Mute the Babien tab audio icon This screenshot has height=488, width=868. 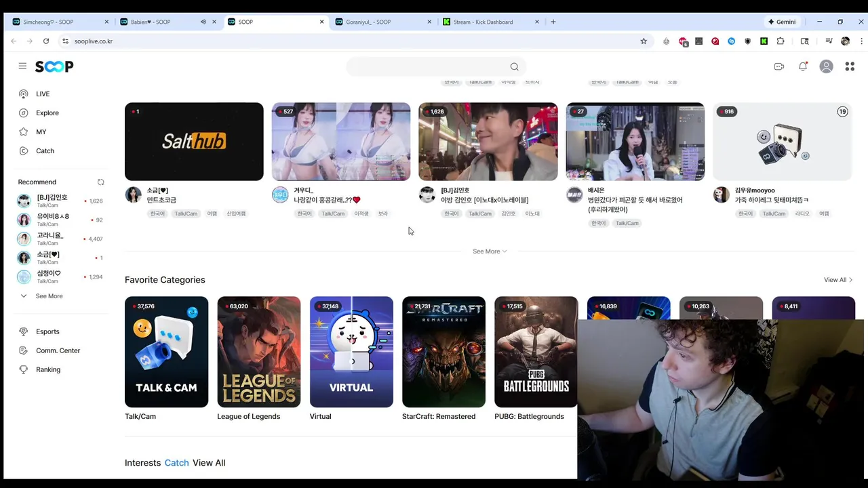(x=203, y=22)
